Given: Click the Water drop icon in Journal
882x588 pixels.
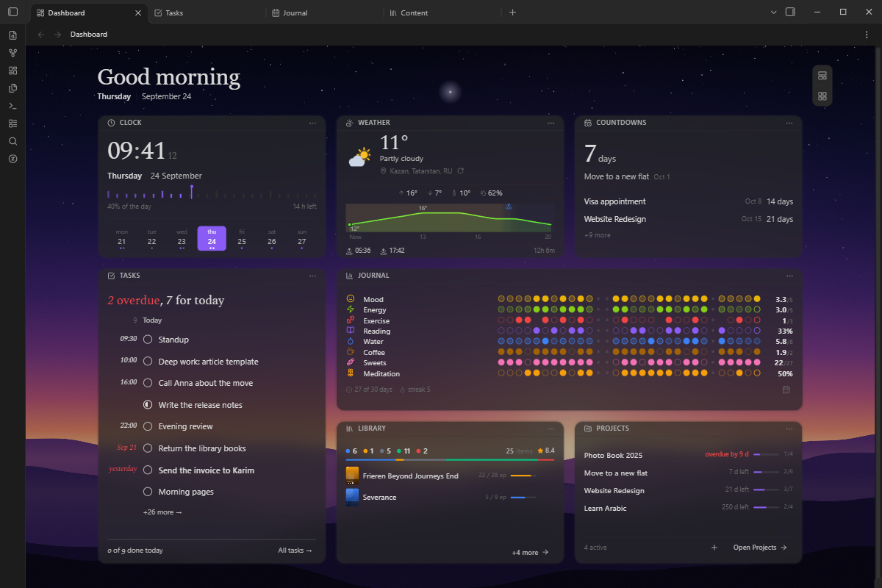Looking at the screenshot, I should 351,342.
